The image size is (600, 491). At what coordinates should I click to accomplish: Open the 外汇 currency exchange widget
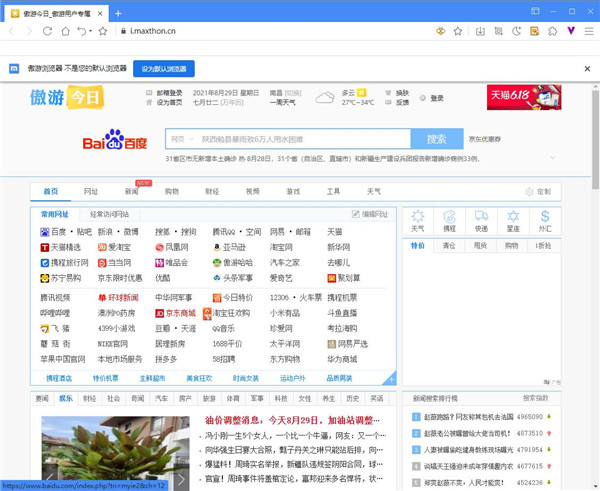click(x=544, y=220)
